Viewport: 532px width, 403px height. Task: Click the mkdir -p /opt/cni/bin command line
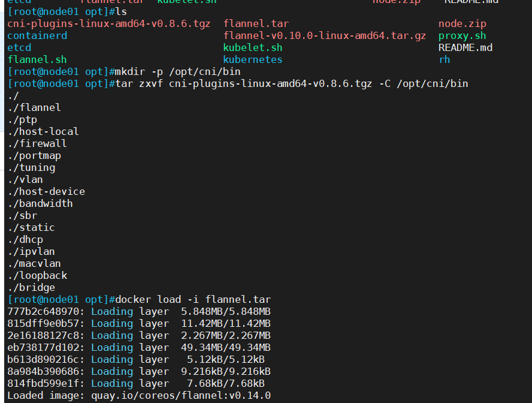pyautogui.click(x=178, y=71)
